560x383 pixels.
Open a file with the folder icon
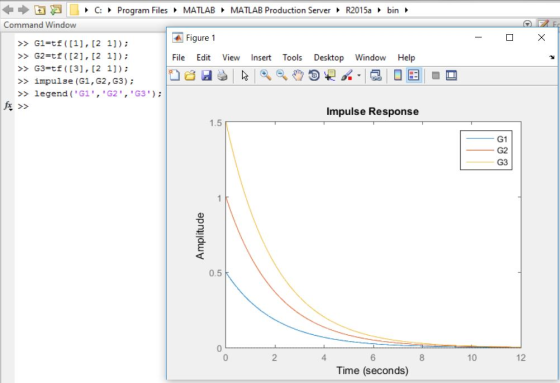point(190,75)
